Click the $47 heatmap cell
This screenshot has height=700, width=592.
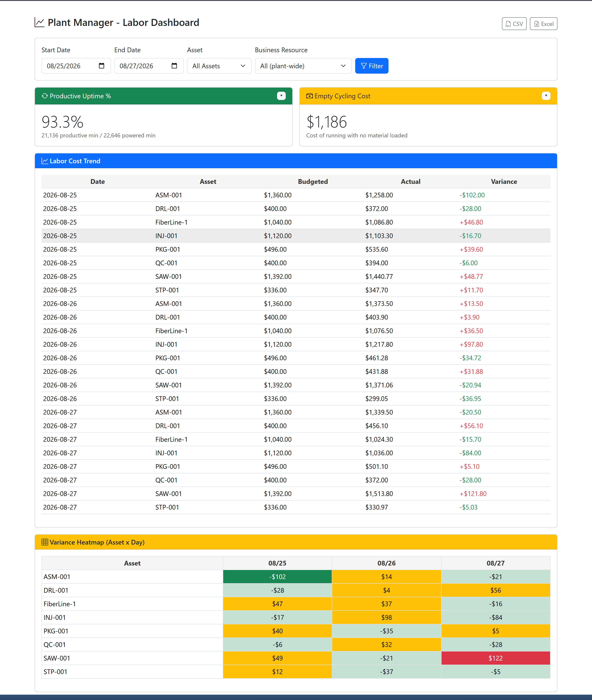pyautogui.click(x=277, y=604)
